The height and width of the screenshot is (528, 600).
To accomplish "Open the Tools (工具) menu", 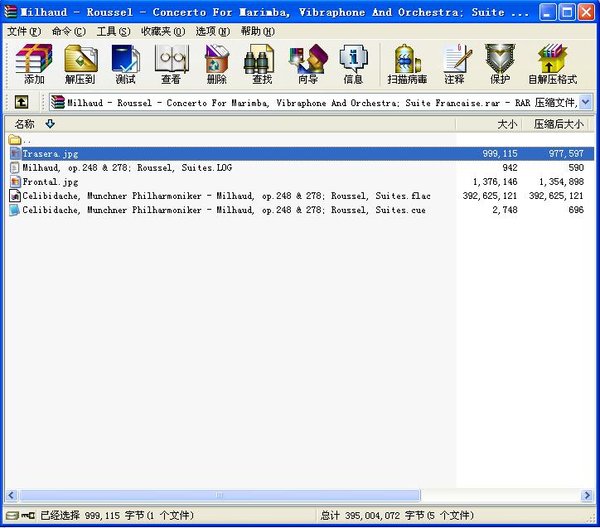I will (x=114, y=31).
